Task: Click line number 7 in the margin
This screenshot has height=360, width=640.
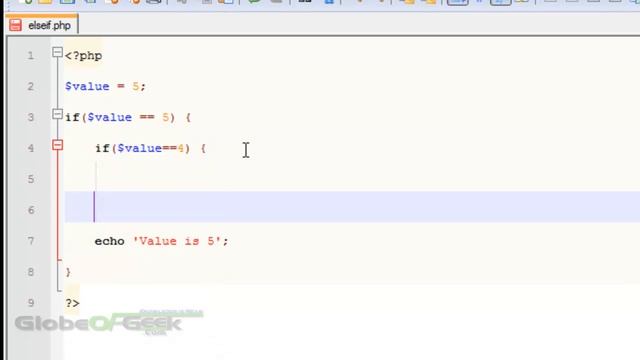Action: point(31,241)
